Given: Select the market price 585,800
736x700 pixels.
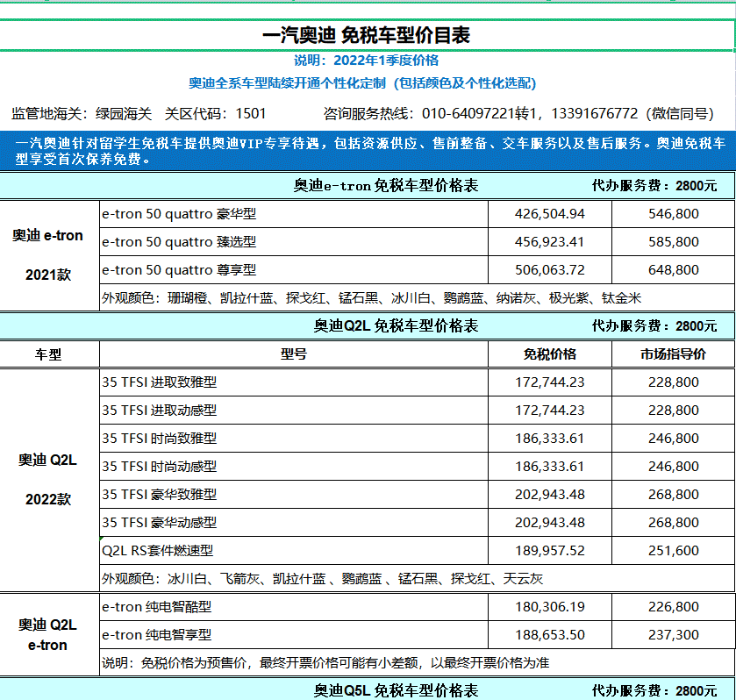Looking at the screenshot, I should coord(674,242).
